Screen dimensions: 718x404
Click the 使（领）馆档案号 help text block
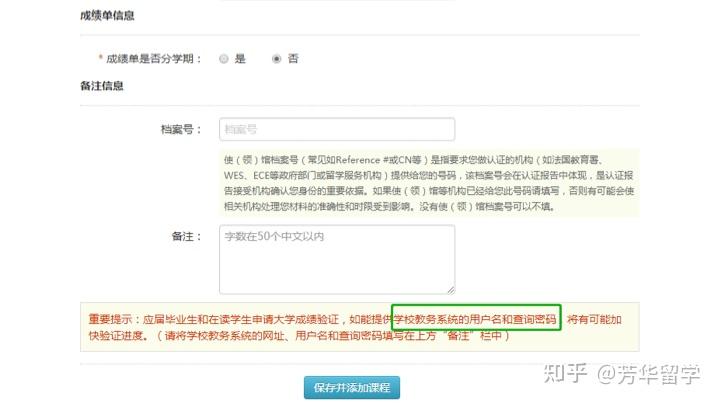pyautogui.click(x=429, y=183)
